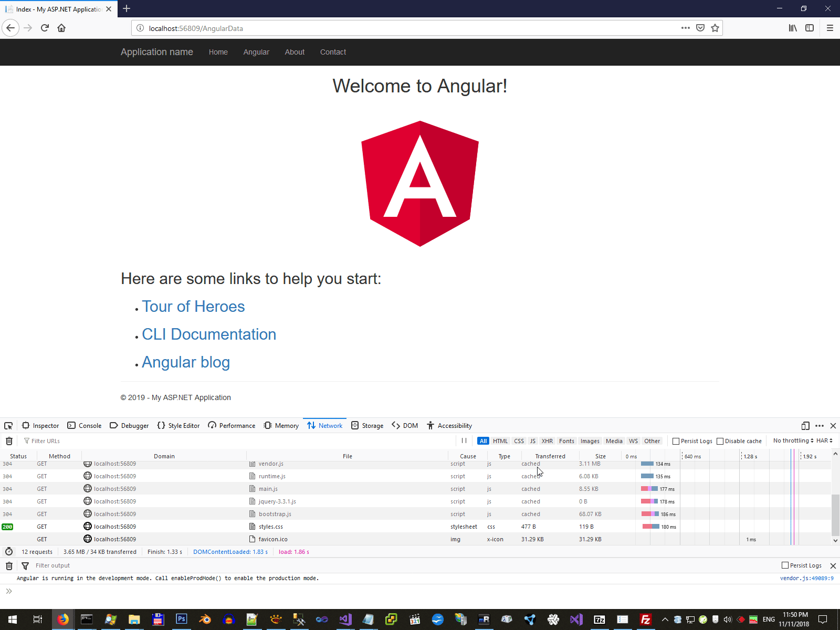
Task: Open the No throttling dropdown
Action: click(793, 440)
